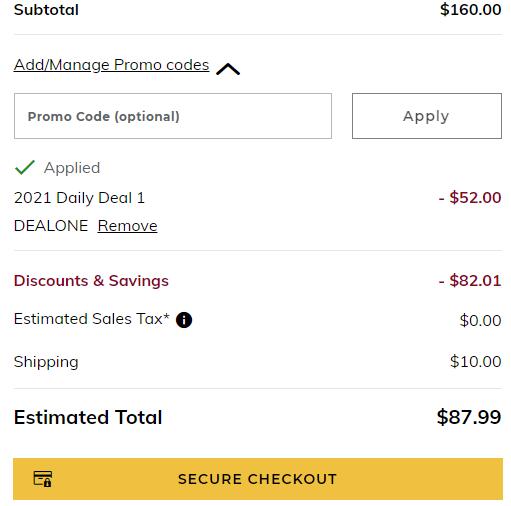Click the Estimated Total label
The width and height of the screenshot is (511, 506).
tap(88, 417)
